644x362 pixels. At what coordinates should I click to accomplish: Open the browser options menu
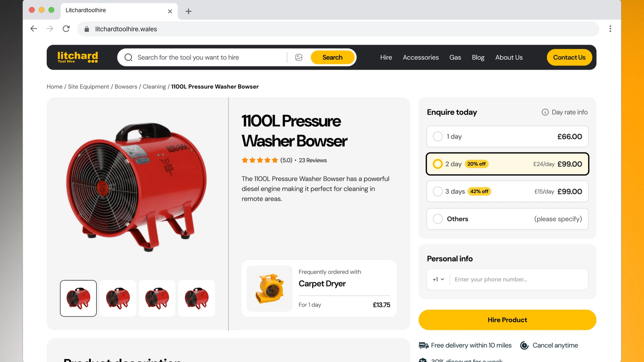[x=610, y=29]
